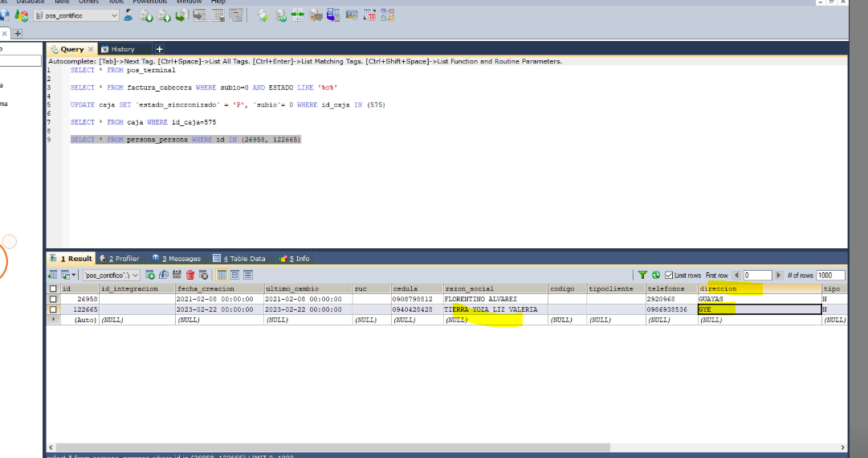
Task: Click the duplicate row icon
Action: (x=163, y=275)
